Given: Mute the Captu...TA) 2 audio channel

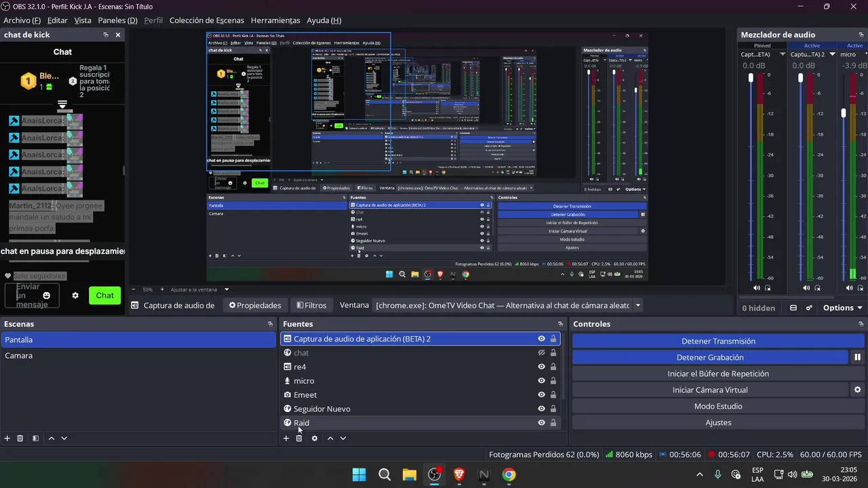Looking at the screenshot, I should (806, 288).
